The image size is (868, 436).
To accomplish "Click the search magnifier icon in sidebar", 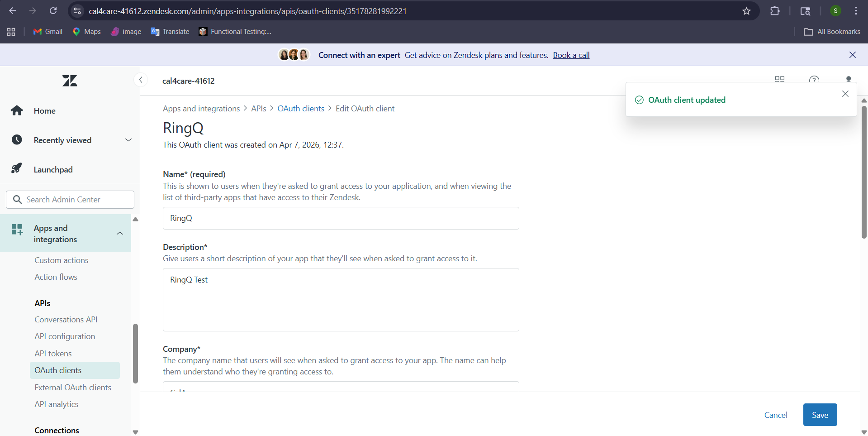I will [x=18, y=200].
